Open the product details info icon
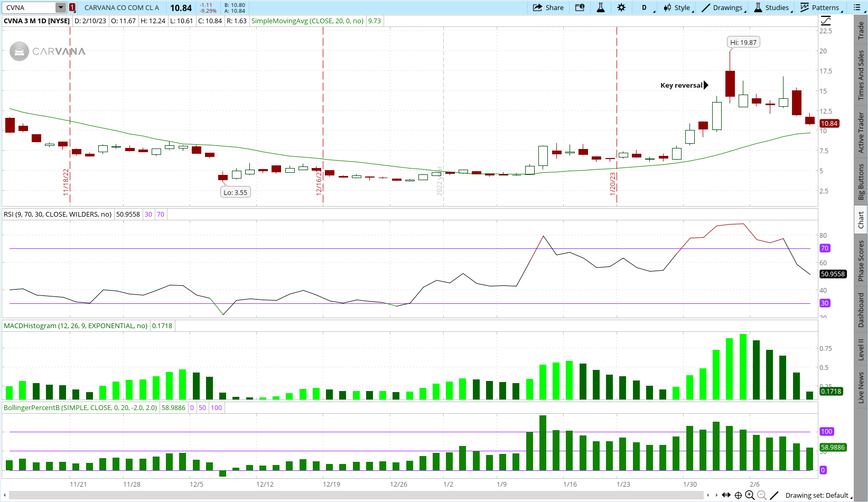This screenshot has height=502, width=868. (x=580, y=7)
